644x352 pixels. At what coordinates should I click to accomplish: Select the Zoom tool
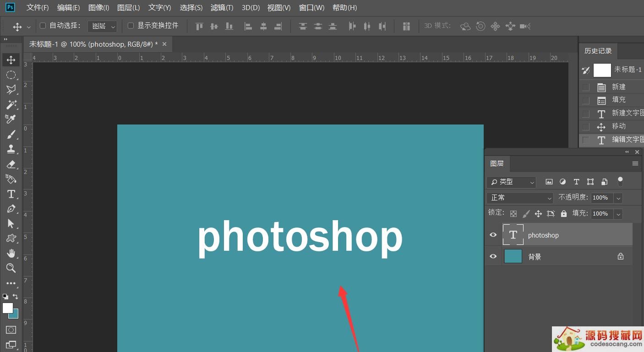(11, 268)
